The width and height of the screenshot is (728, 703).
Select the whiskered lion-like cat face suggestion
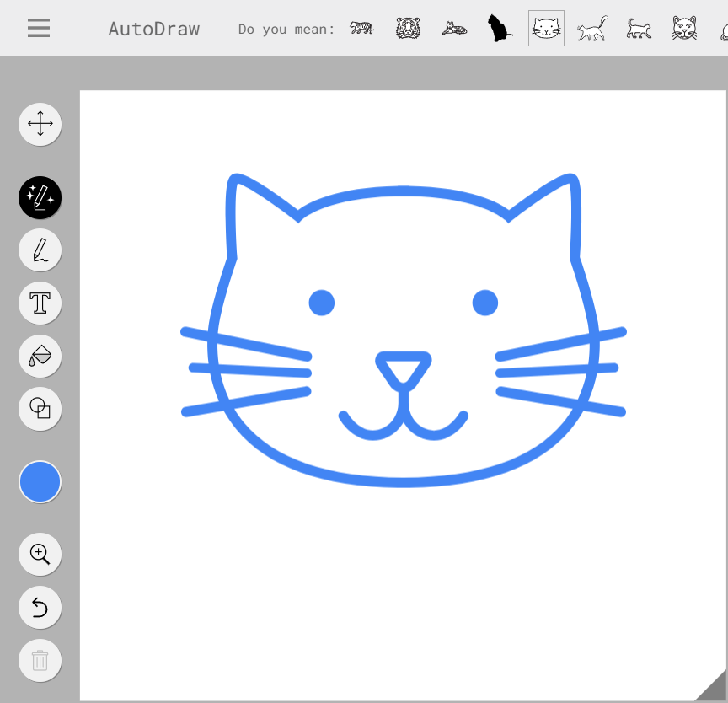tap(684, 29)
